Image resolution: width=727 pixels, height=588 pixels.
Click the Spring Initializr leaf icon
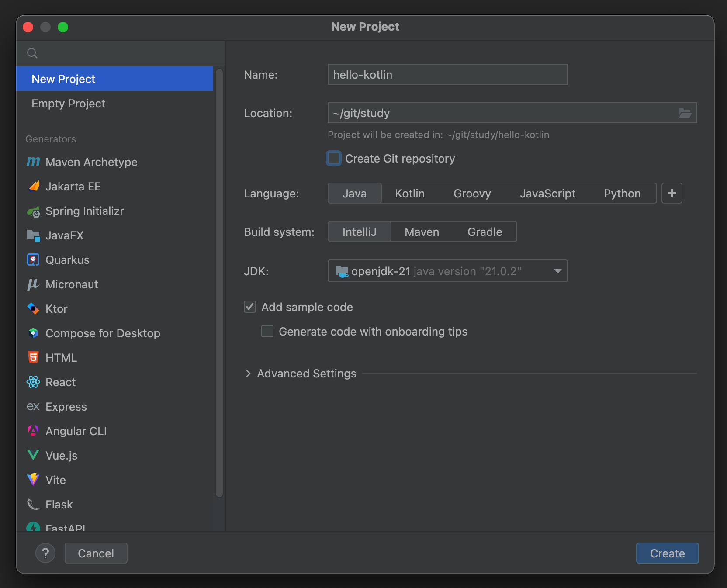[x=33, y=211]
